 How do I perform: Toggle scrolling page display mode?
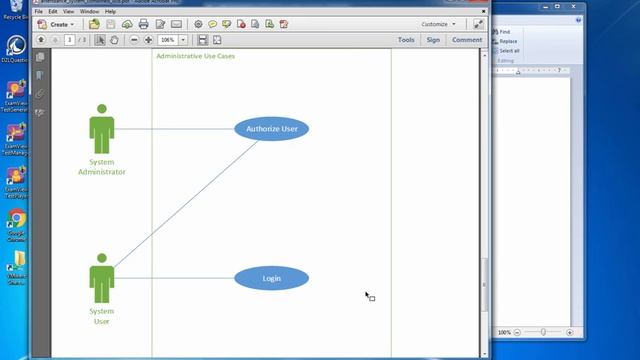[x=202, y=40]
